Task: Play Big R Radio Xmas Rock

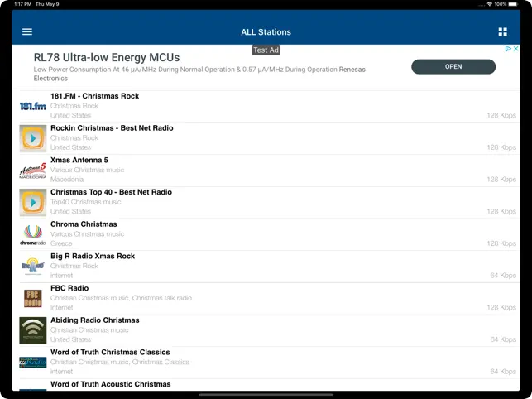Action: point(266,267)
